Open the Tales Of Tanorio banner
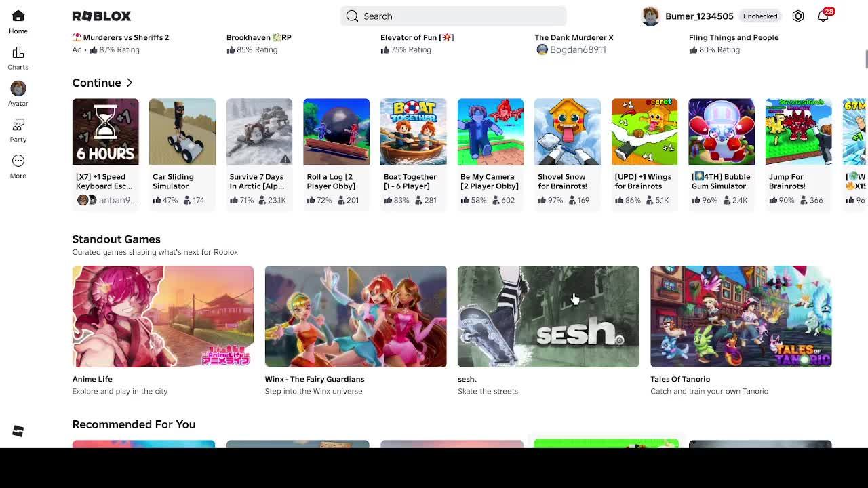This screenshot has width=868, height=488. pos(741,317)
